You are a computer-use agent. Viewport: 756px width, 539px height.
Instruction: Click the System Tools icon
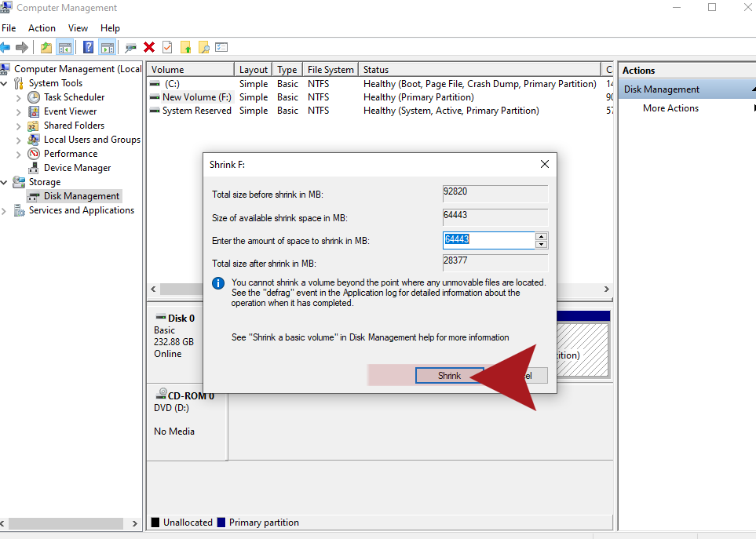pyautogui.click(x=19, y=83)
